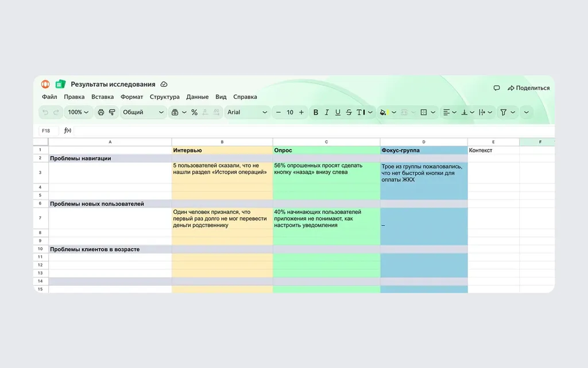
Task: Select the blue Фокус-группа header cell
Action: tap(424, 150)
